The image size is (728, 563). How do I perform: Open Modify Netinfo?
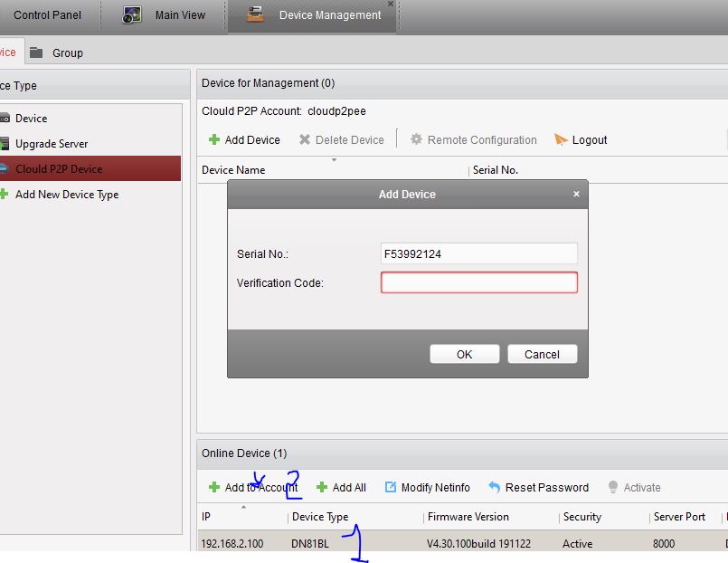[x=428, y=487]
